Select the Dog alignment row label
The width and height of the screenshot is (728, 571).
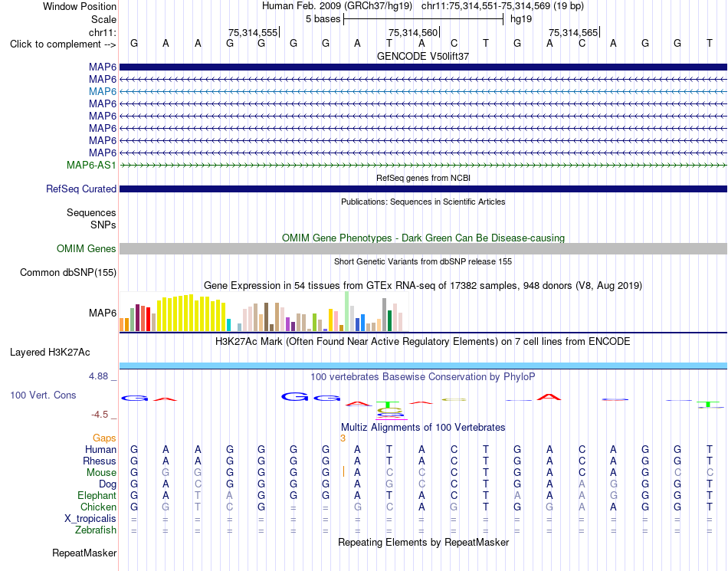(108, 484)
